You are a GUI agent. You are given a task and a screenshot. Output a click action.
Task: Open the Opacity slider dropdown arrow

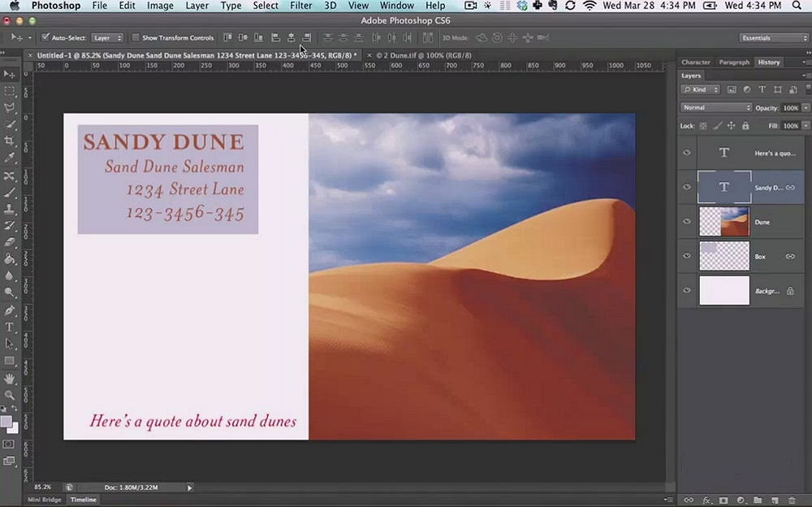[806, 108]
